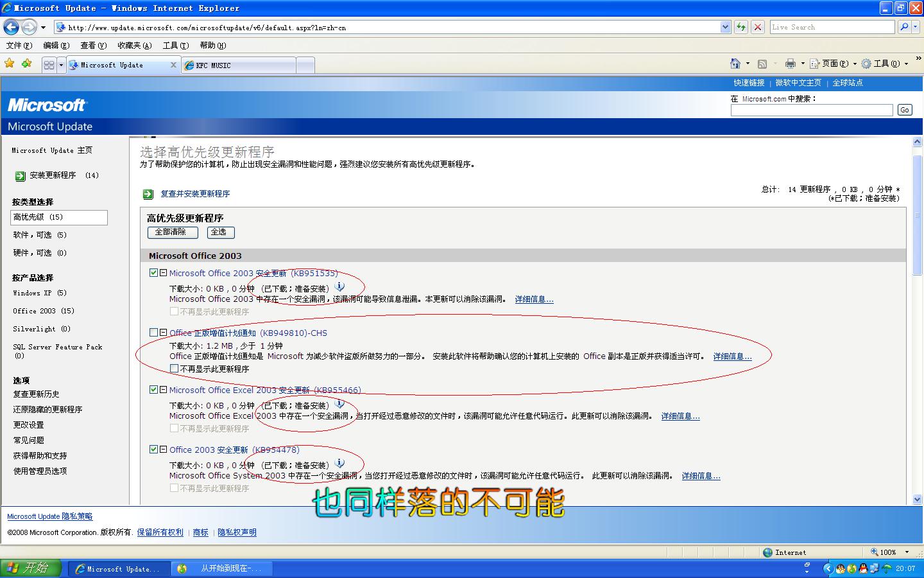Click the Microsoft.com search input field
Screen dimensions: 924x578
(812, 110)
